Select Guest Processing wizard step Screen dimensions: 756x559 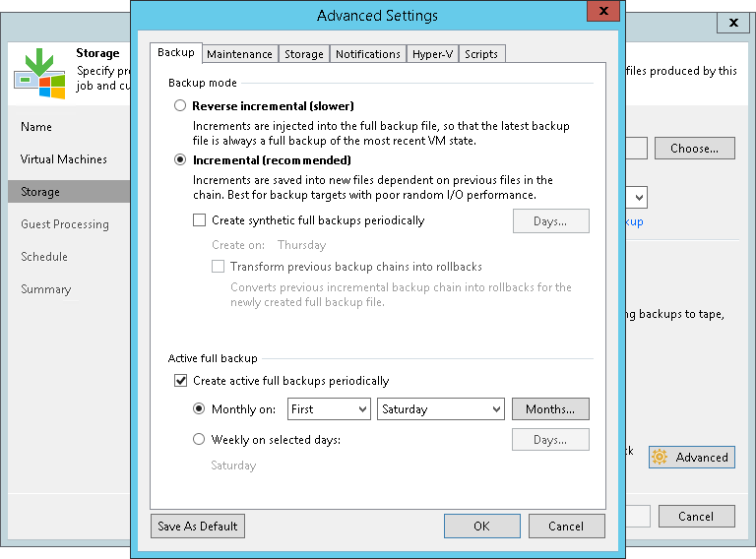click(65, 224)
